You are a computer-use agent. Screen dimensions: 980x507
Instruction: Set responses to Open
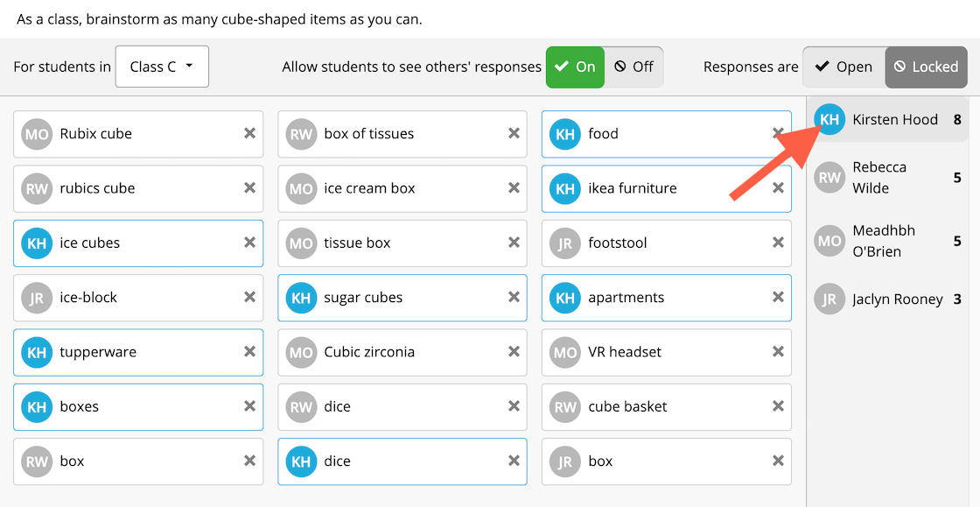[x=843, y=67]
